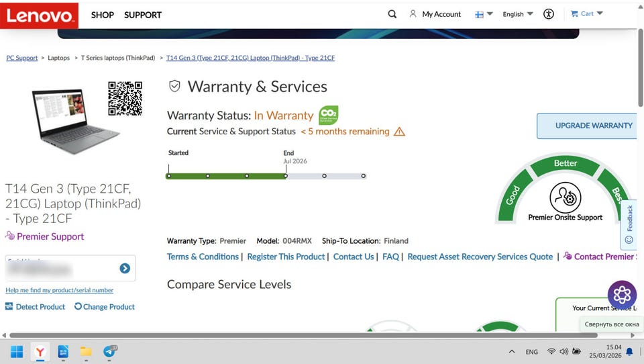Click Contact Premier link

600,257
